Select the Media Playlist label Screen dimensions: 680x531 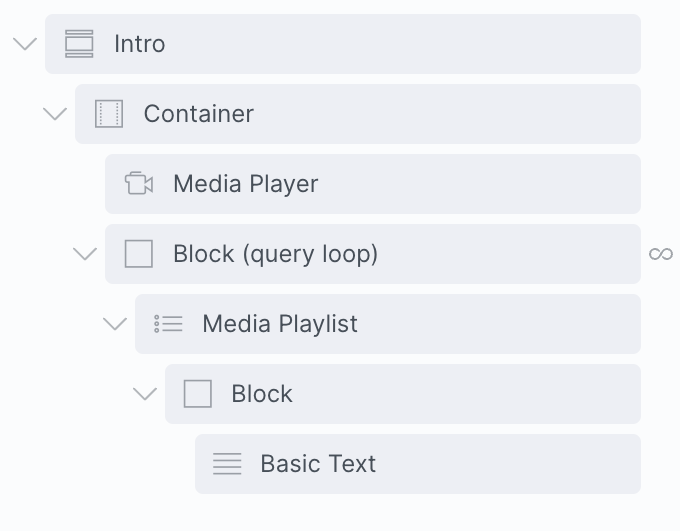[280, 324]
